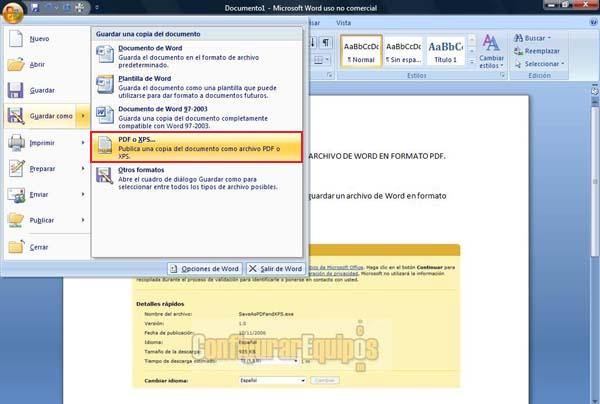Open Otros formatos save dialog option
Screen dimensions: 600x404
point(197,178)
